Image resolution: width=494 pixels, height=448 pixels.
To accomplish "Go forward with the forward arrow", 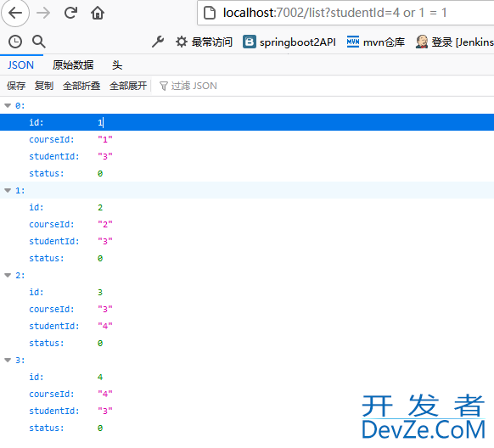I will (43, 13).
